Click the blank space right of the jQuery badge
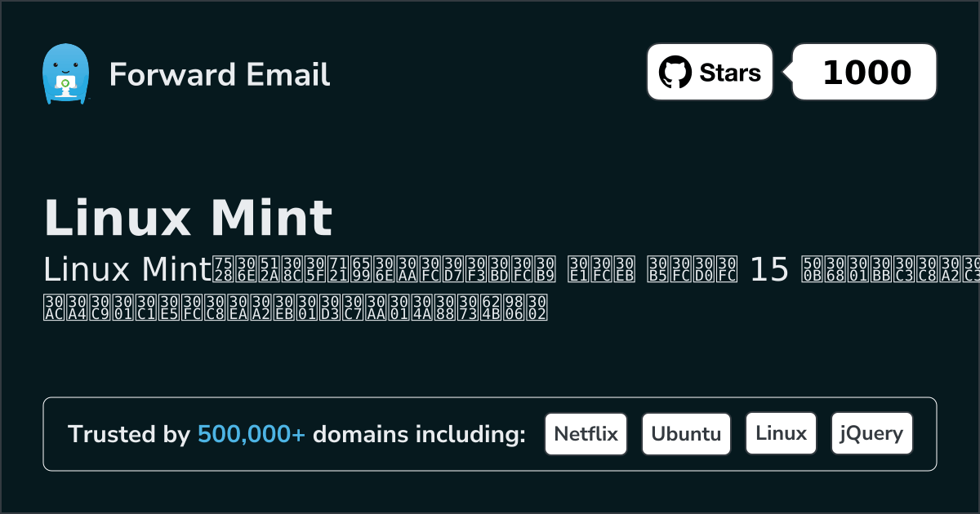This screenshot has width=980, height=514. 924,434
